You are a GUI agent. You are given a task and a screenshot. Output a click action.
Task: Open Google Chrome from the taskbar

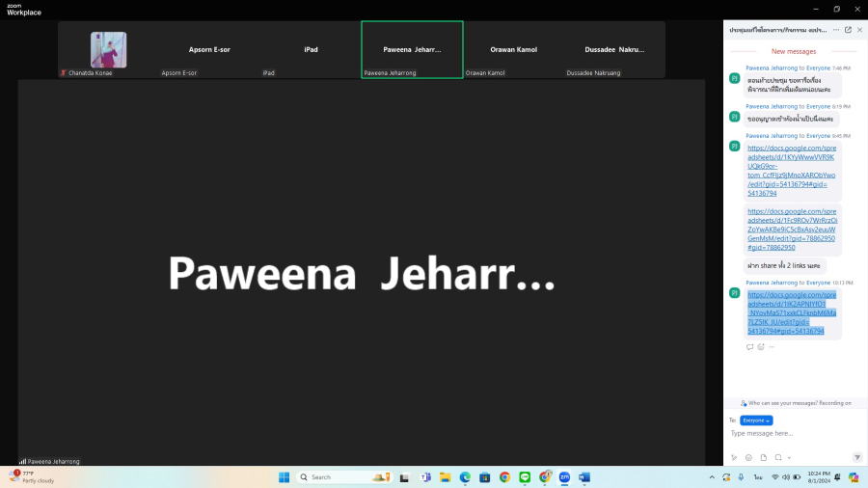[x=504, y=477]
